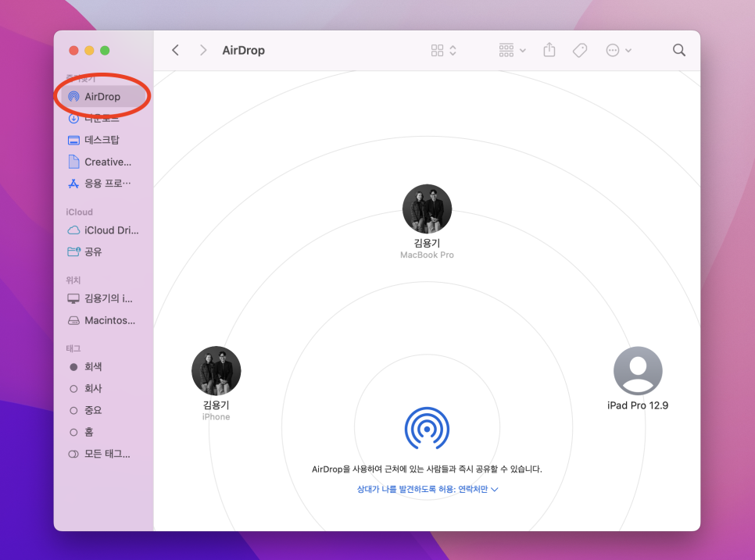Select the 홈 tag

click(x=103, y=432)
